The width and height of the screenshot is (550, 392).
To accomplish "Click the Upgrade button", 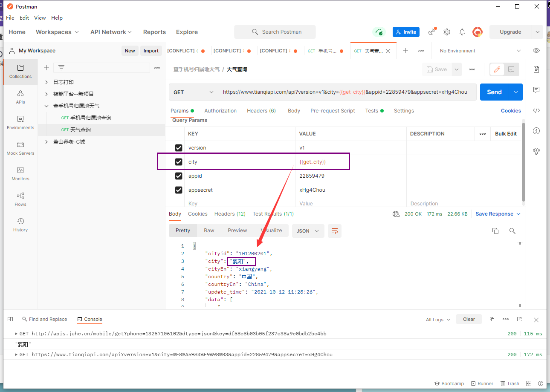I will [510, 32].
